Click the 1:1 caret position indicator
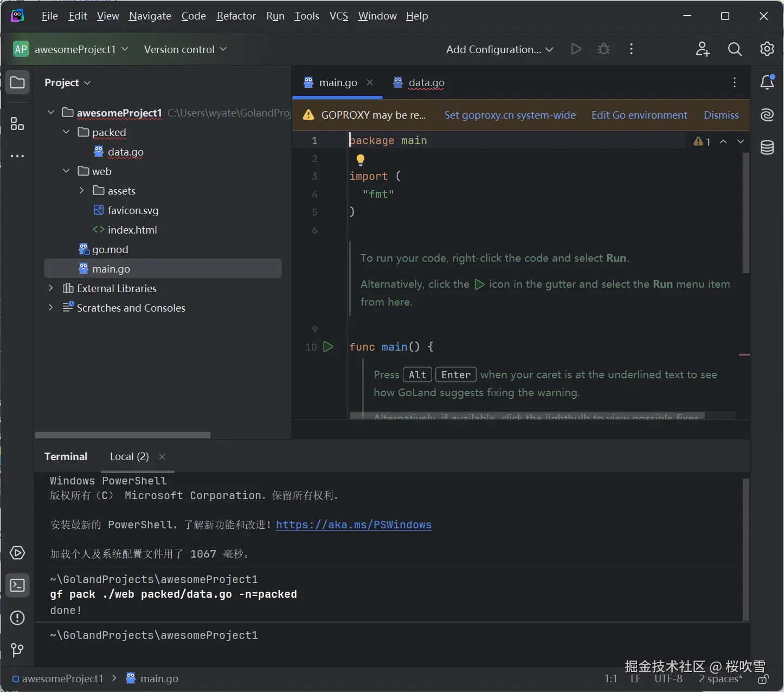 pos(611,679)
